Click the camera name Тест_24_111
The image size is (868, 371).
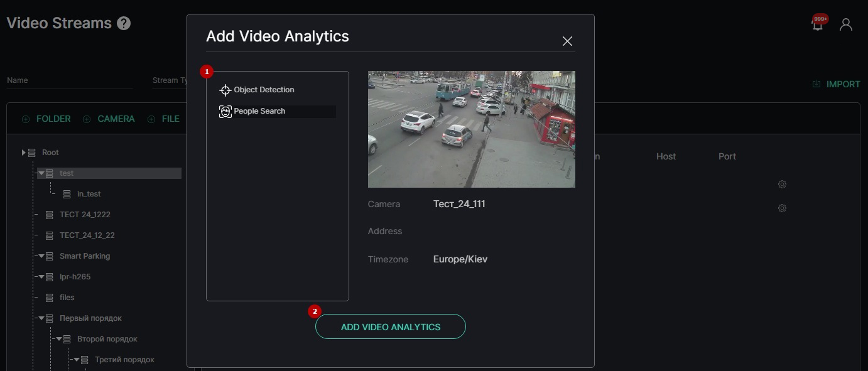coord(459,204)
